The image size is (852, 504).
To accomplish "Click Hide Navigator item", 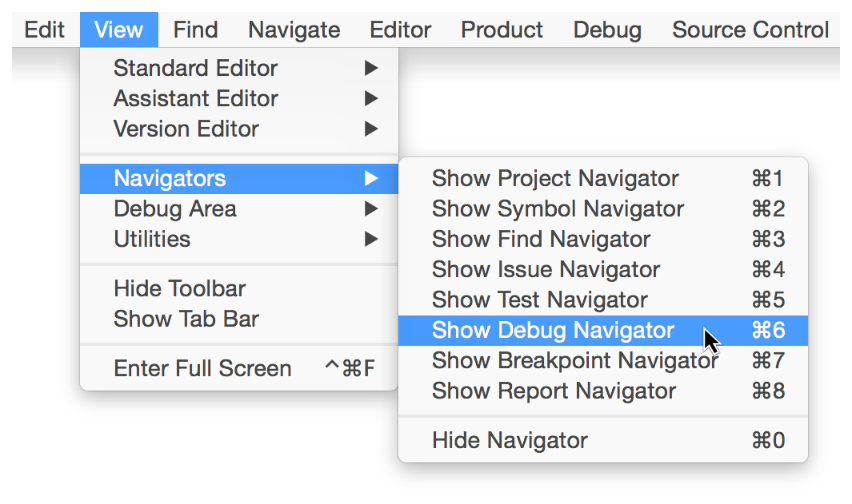I will (x=510, y=440).
